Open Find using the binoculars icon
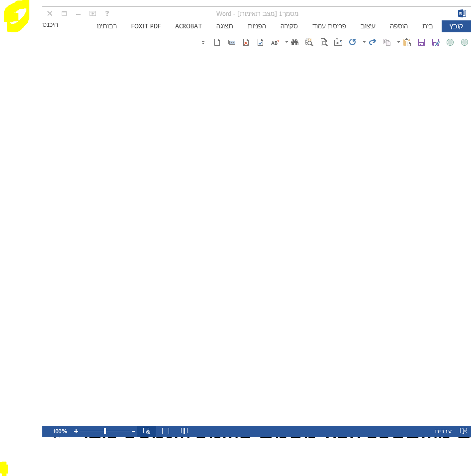 coord(295,42)
